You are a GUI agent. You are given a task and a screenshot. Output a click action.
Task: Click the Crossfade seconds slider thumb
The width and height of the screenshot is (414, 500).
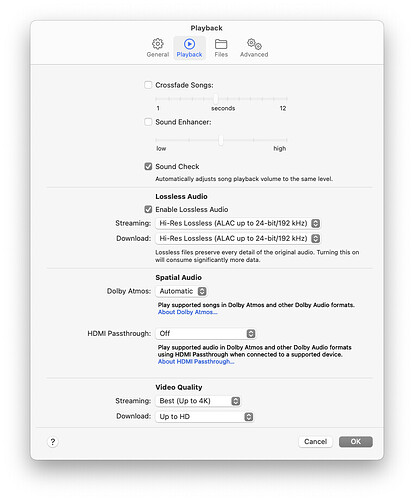coord(216,99)
